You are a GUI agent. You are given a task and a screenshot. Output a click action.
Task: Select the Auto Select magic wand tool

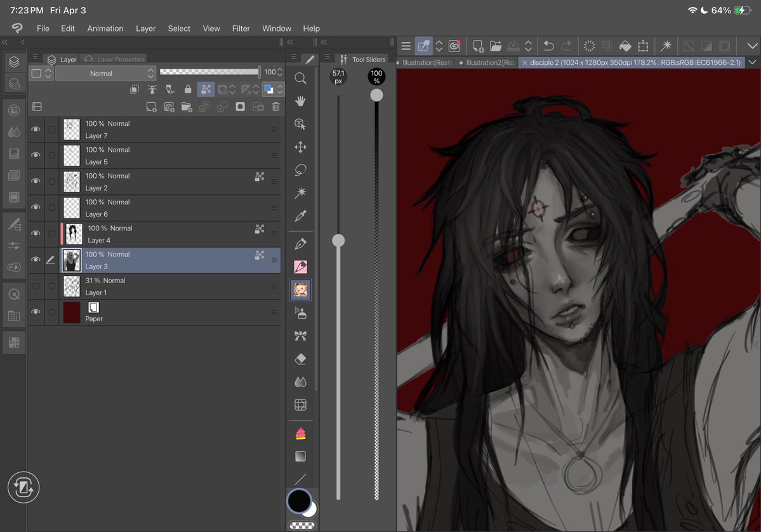coord(301,193)
